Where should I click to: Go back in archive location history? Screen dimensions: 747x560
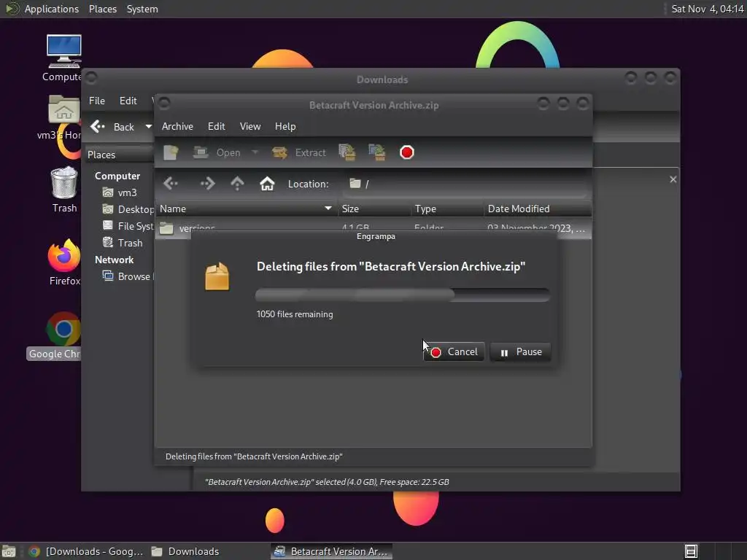[x=171, y=183]
